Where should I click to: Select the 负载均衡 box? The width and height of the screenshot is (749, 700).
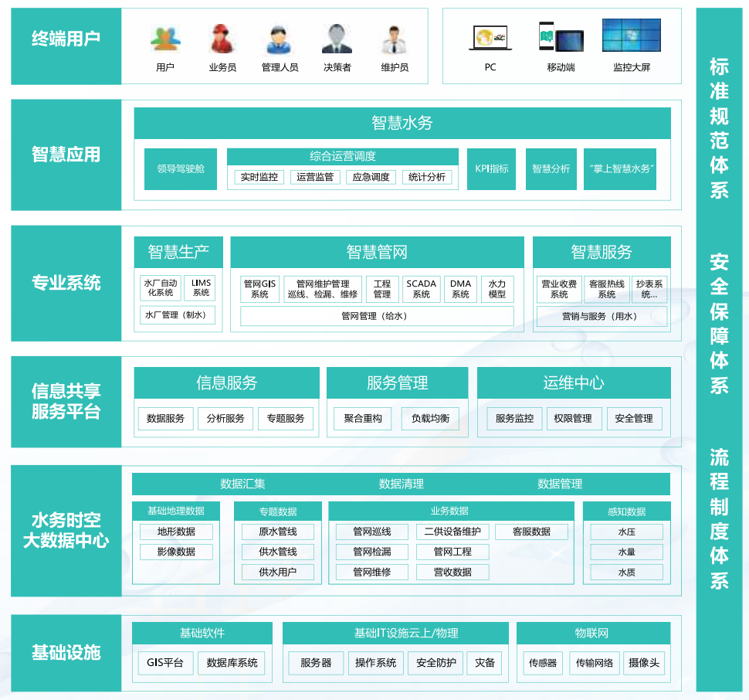coord(430,419)
